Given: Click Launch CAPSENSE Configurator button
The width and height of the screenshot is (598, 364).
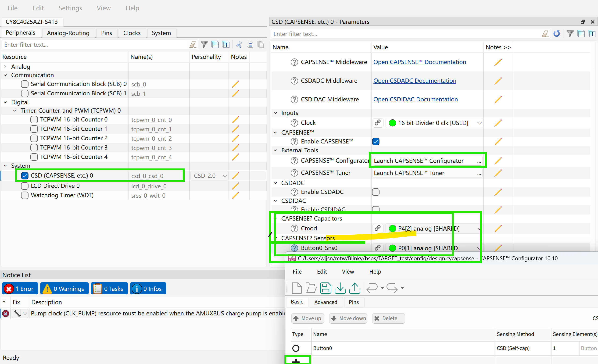Looking at the screenshot, I should 427,161.
